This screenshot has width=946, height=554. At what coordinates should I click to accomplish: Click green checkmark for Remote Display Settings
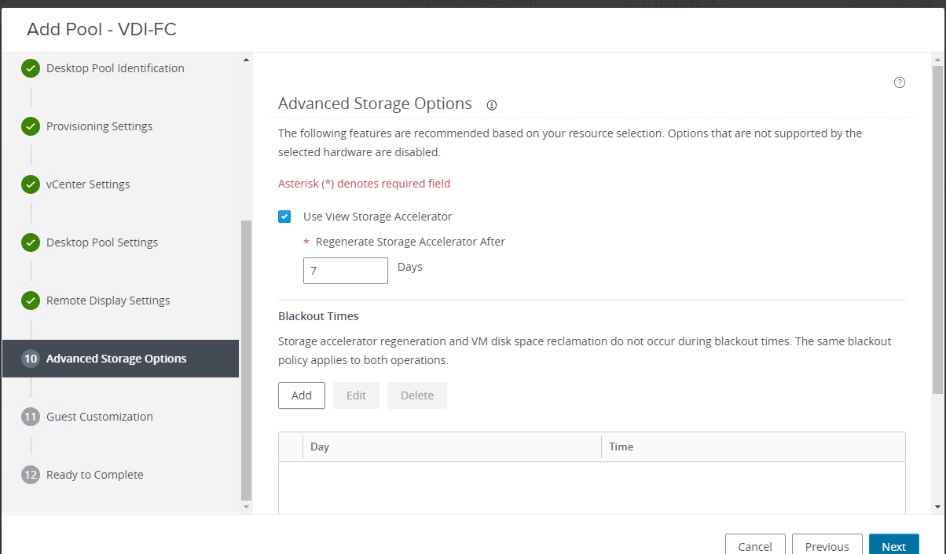click(x=30, y=301)
